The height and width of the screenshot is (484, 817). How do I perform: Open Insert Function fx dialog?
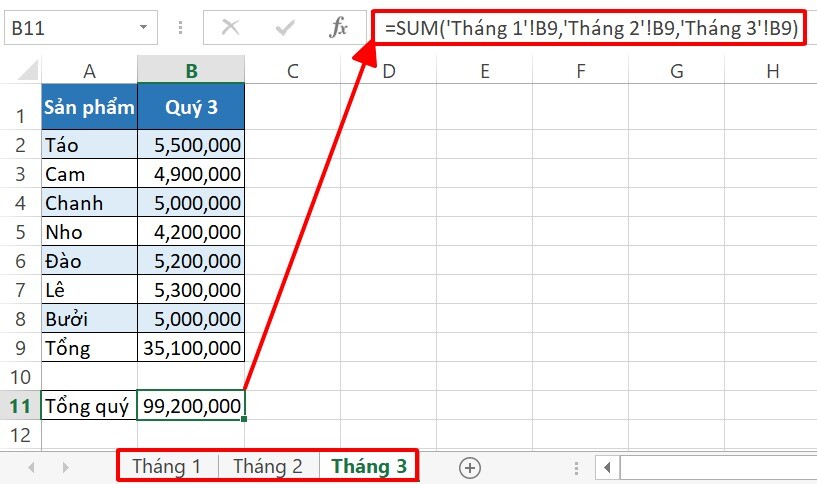338,27
